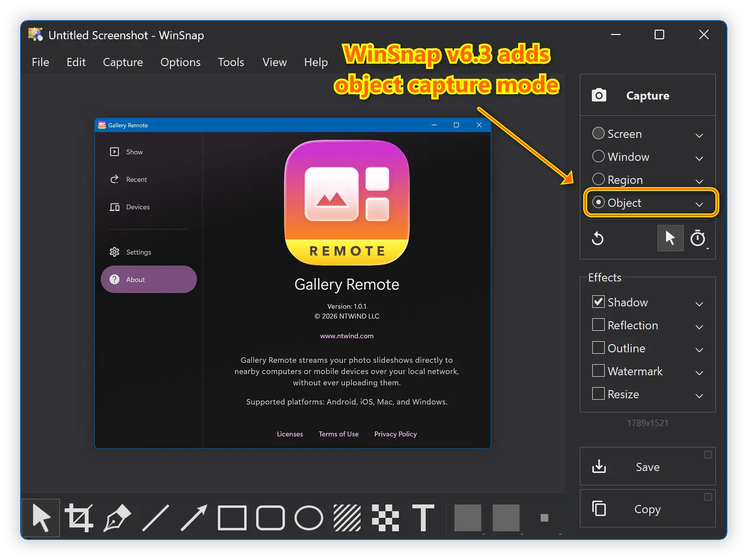Pick the first gray color swatch
Viewport: 747px width, 560px height.
pos(468,518)
